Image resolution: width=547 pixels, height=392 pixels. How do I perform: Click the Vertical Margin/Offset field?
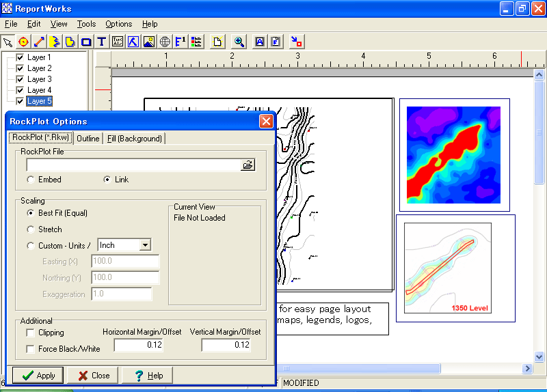click(x=226, y=345)
